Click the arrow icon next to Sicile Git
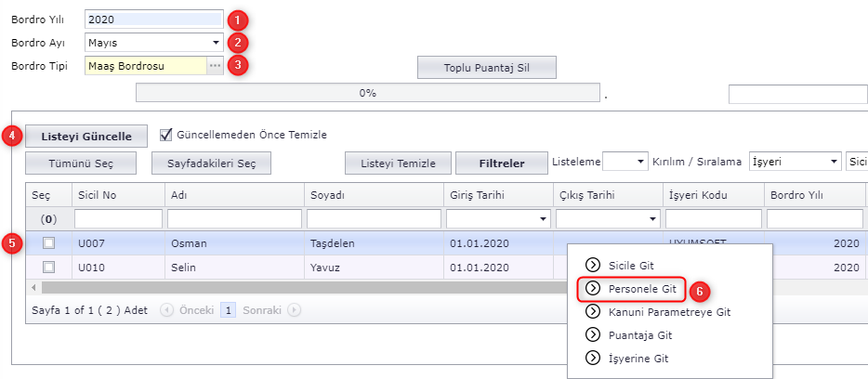The height and width of the screenshot is (379, 868). pos(589,265)
